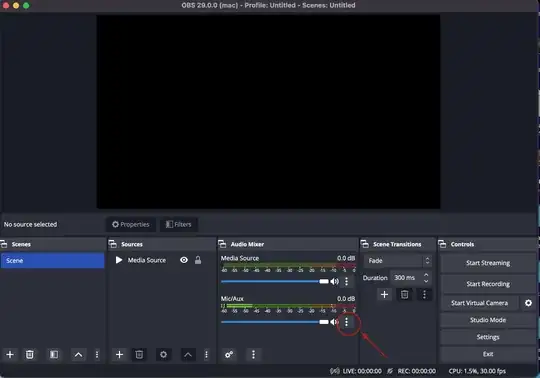The height and width of the screenshot is (378, 540).
Task: Click Start Streaming button
Action: click(488, 263)
